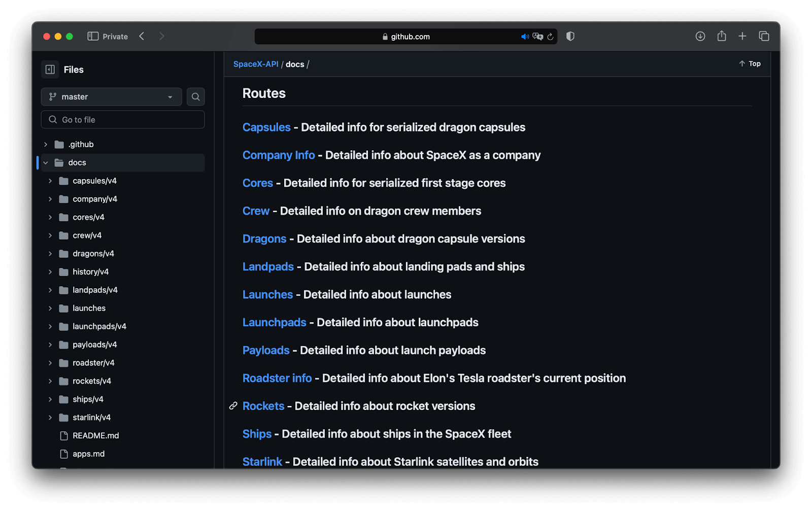The width and height of the screenshot is (812, 511).
Task: Follow the Launches route link
Action: [267, 295]
